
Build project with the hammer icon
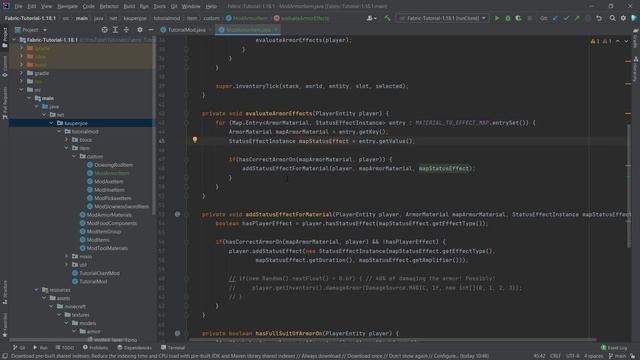click(x=387, y=18)
